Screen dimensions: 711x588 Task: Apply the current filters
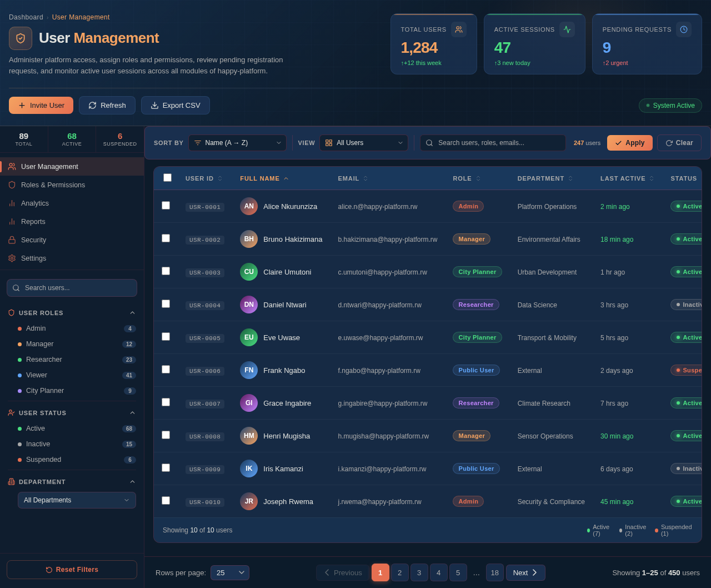click(630, 143)
